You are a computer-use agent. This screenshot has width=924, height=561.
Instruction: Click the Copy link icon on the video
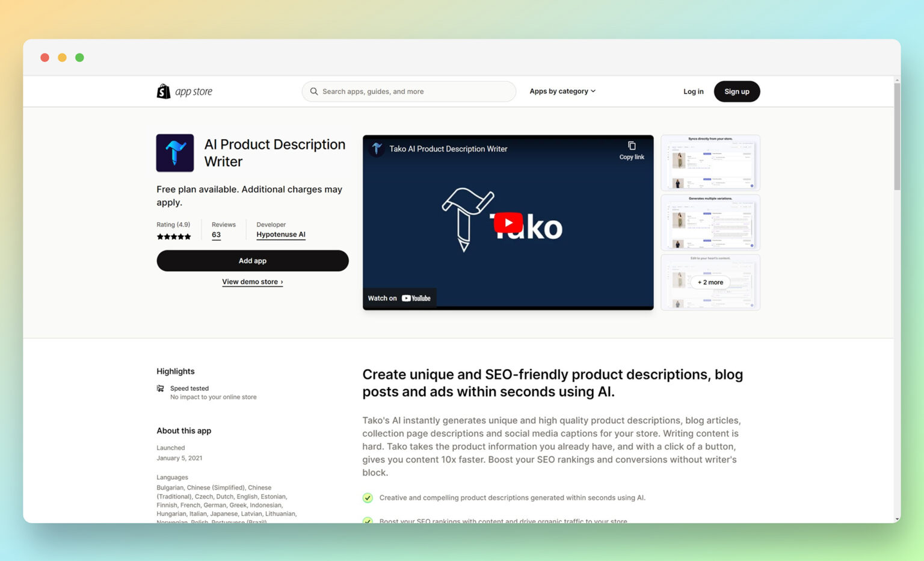[x=632, y=145]
